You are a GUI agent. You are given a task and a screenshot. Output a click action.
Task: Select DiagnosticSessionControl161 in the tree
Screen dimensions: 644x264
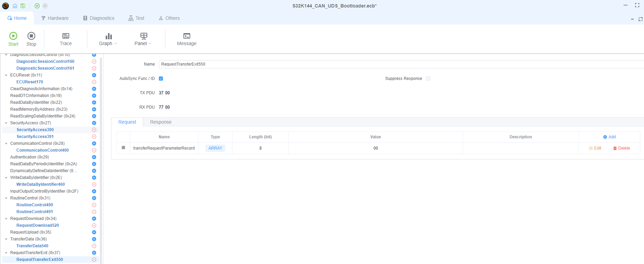pyautogui.click(x=45, y=68)
